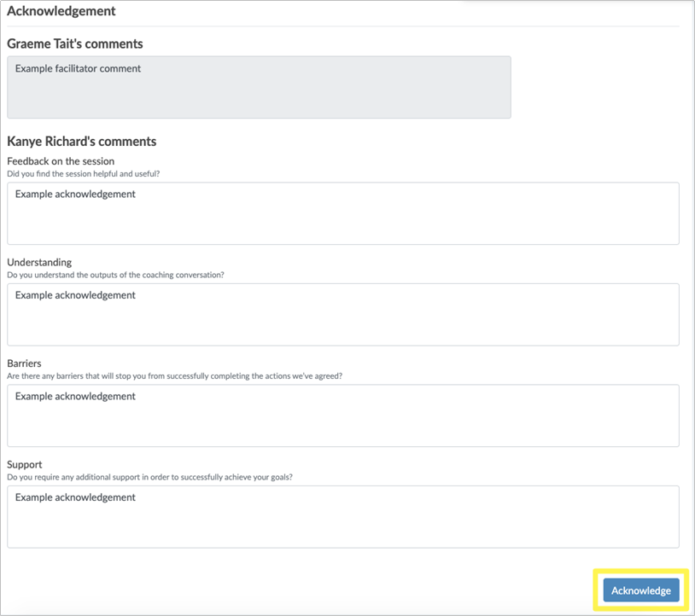695x616 pixels.
Task: Click the session helpful and useful hint text
Action: 84,173
